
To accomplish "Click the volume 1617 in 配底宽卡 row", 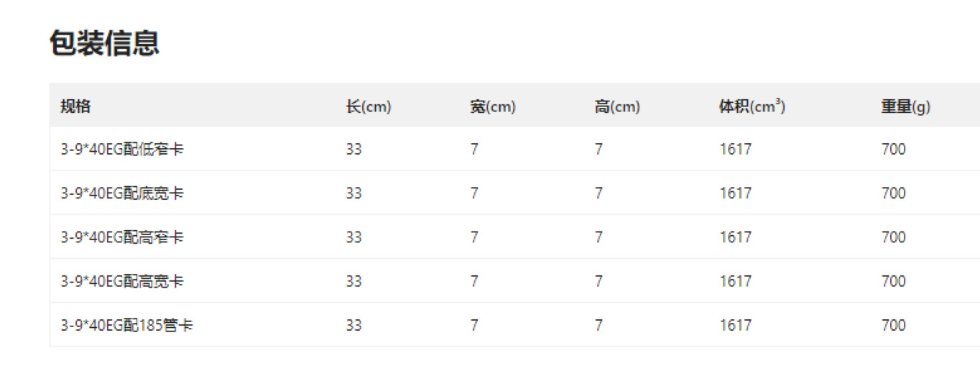I will (735, 193).
